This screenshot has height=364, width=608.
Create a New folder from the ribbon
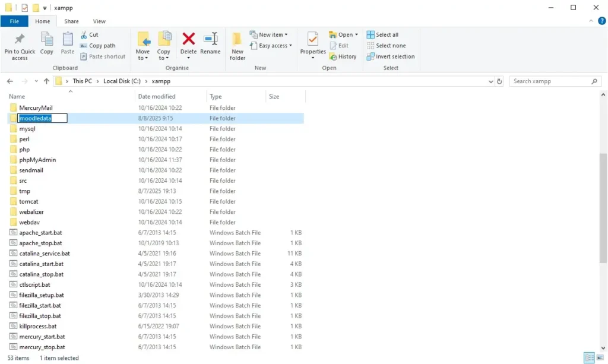237,45
